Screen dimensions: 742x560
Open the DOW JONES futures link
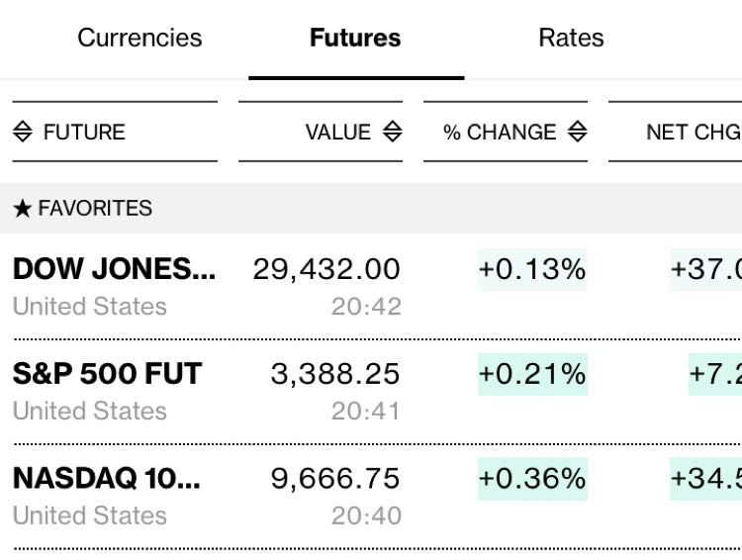tap(114, 268)
